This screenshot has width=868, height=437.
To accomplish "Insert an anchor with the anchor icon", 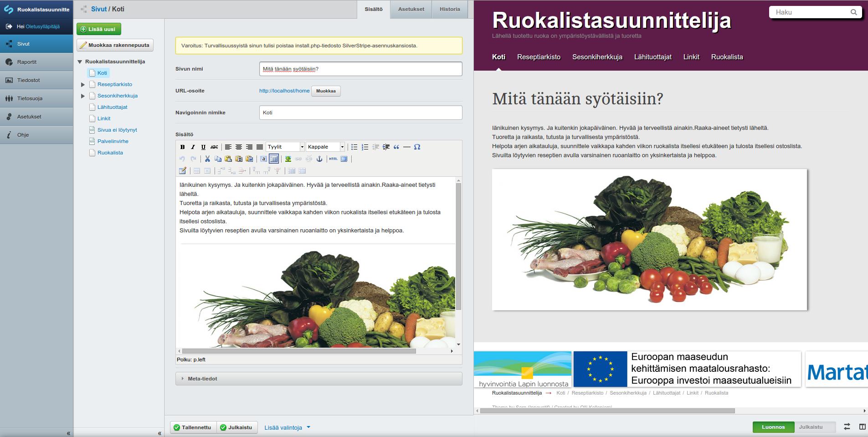I will (x=319, y=159).
